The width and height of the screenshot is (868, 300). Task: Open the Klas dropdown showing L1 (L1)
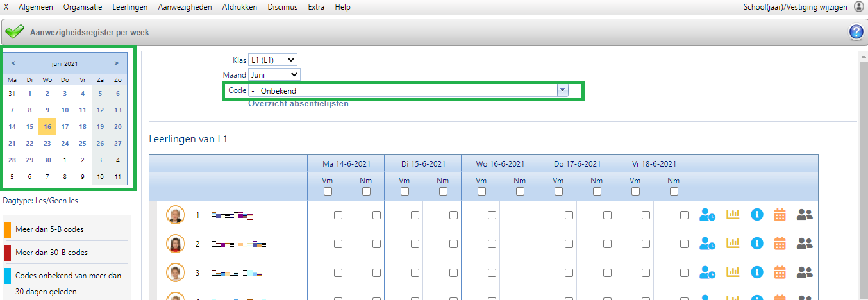coord(272,60)
